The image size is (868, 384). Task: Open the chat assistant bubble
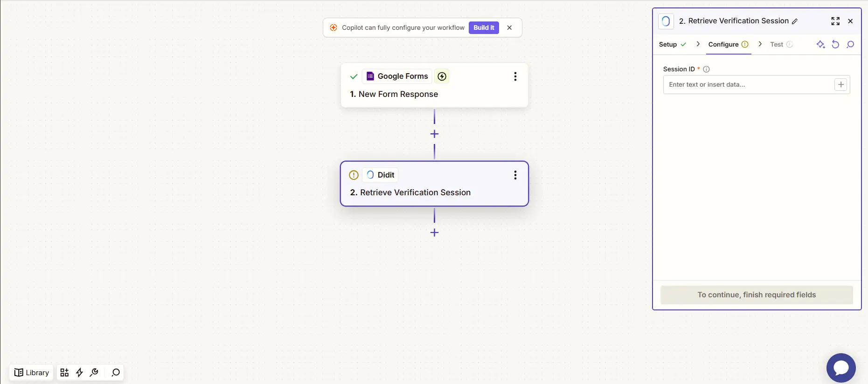pos(841,368)
